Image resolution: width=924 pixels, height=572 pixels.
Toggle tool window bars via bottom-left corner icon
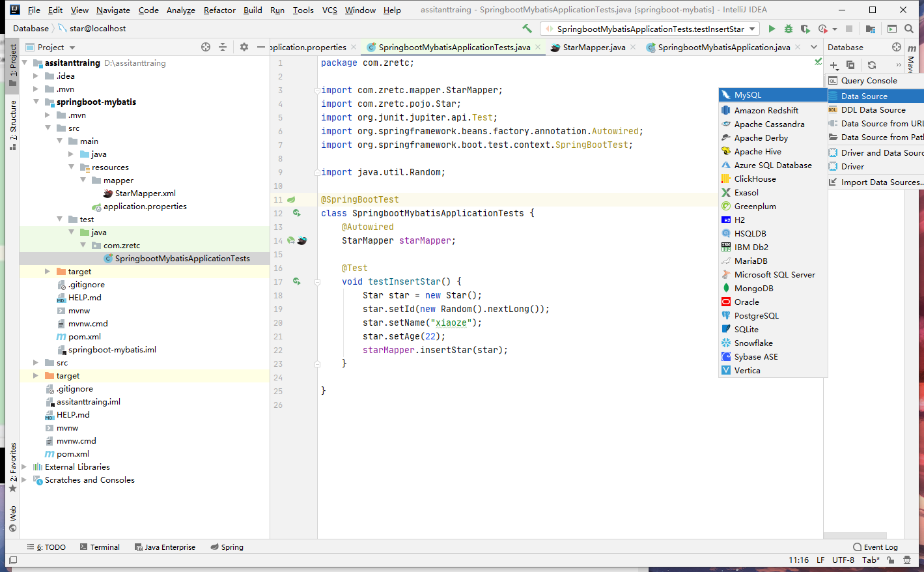tap(13, 560)
